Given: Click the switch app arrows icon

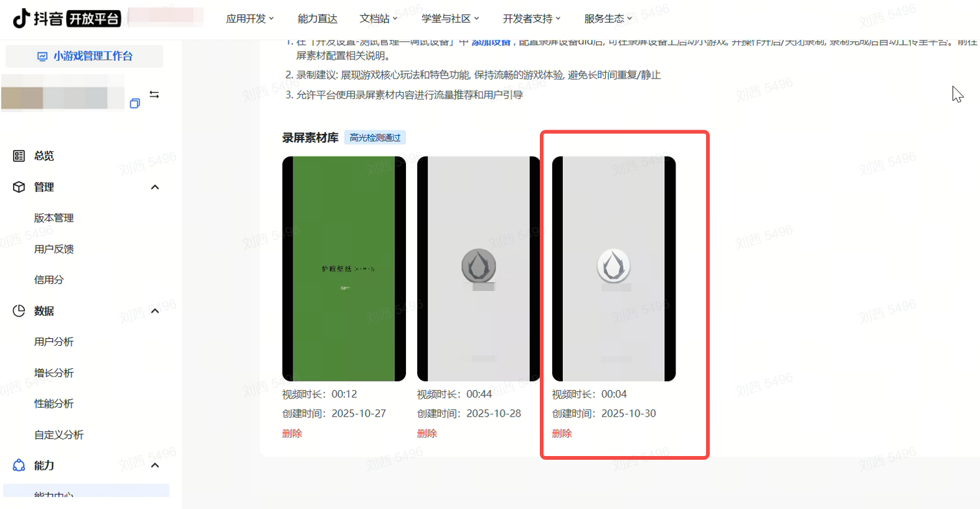Looking at the screenshot, I should click(154, 95).
